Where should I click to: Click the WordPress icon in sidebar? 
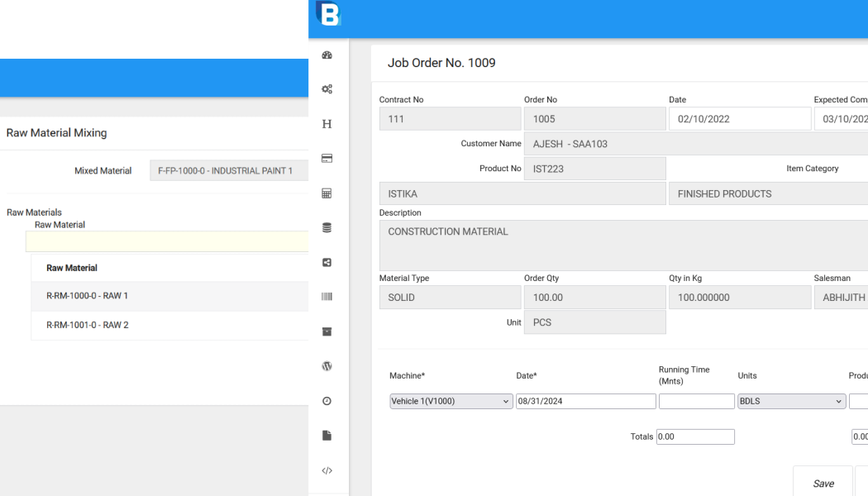[327, 366]
